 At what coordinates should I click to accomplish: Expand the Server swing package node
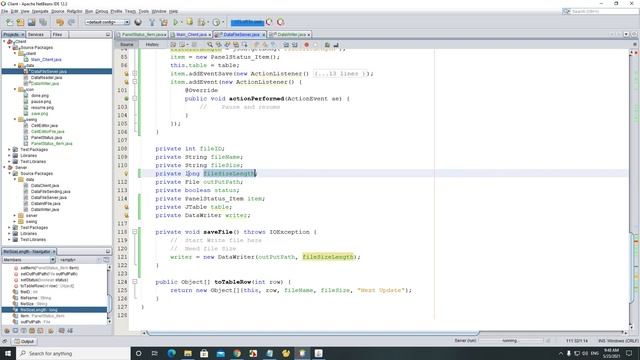point(15,222)
